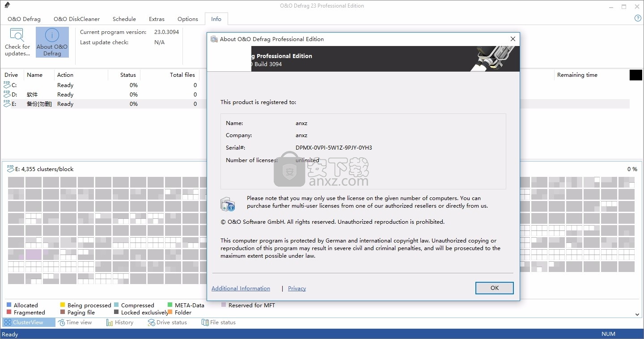Select the Info tab

click(216, 19)
